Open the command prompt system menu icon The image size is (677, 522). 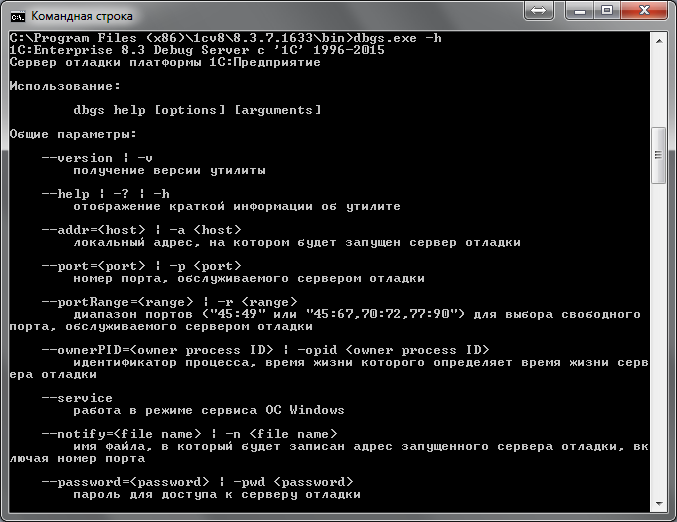[17, 16]
